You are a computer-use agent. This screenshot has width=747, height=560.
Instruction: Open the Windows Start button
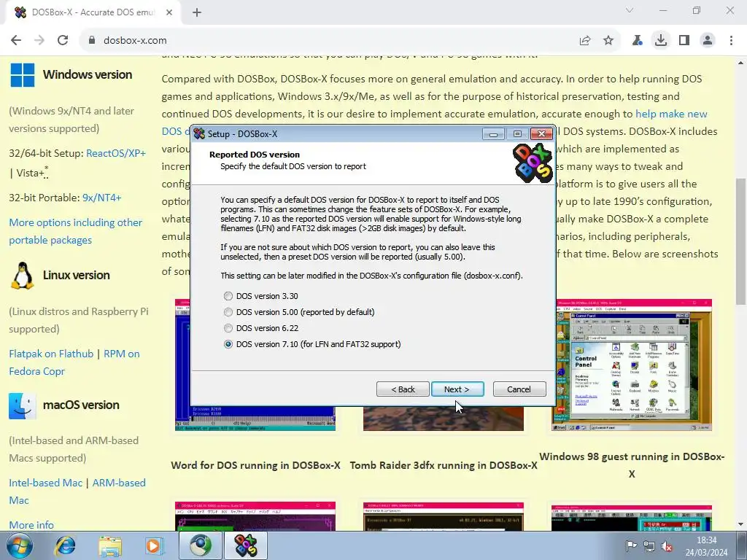(19, 545)
